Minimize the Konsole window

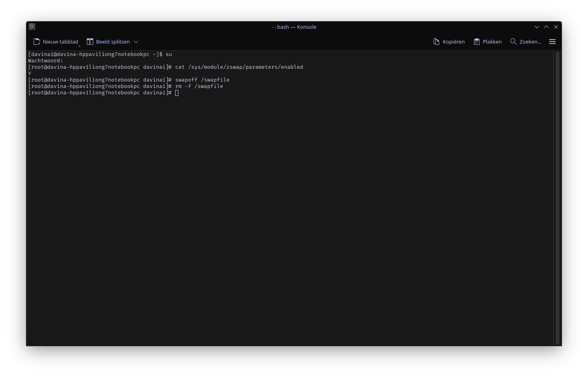pos(537,27)
